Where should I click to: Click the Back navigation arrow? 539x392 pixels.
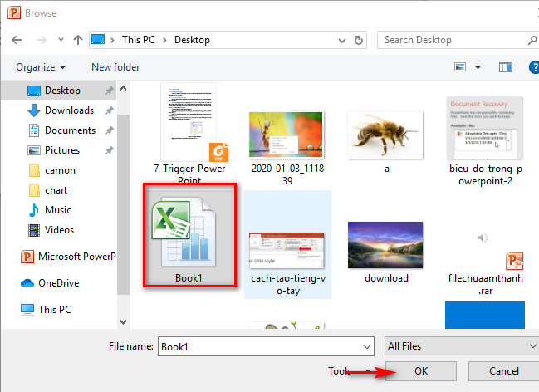(17, 39)
